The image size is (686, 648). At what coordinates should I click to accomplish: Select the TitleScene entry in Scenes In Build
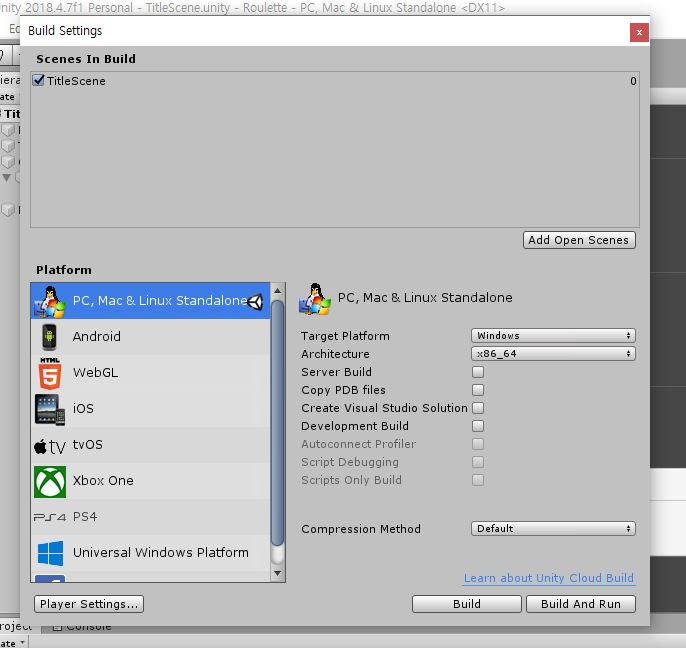335,81
